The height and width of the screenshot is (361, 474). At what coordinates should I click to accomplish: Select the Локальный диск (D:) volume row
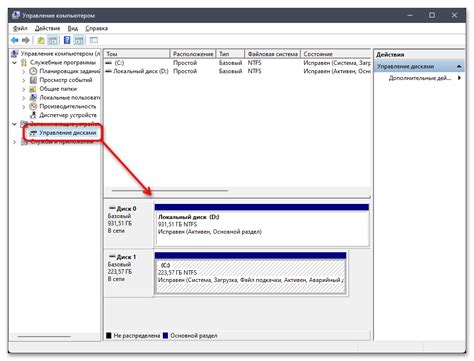237,71
